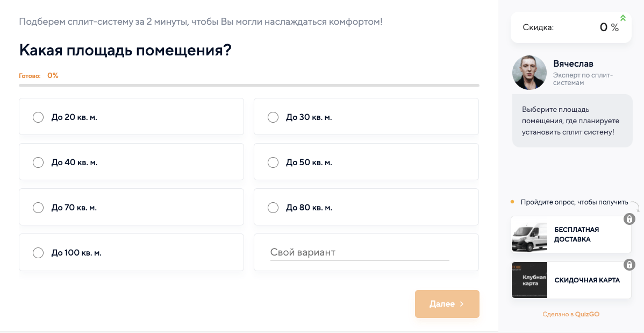Click the 'Свой вариант' text field
Viewport: 644px width, 333px height.
[359, 252]
